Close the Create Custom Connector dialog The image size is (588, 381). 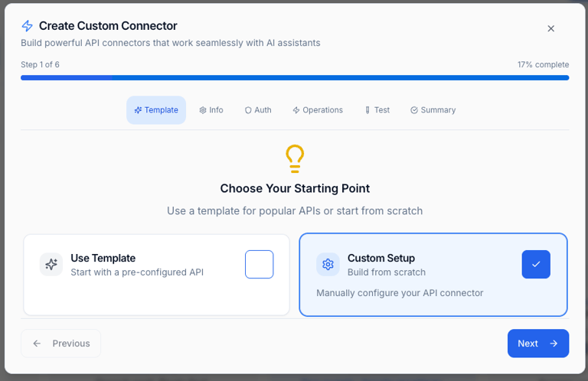click(x=551, y=28)
